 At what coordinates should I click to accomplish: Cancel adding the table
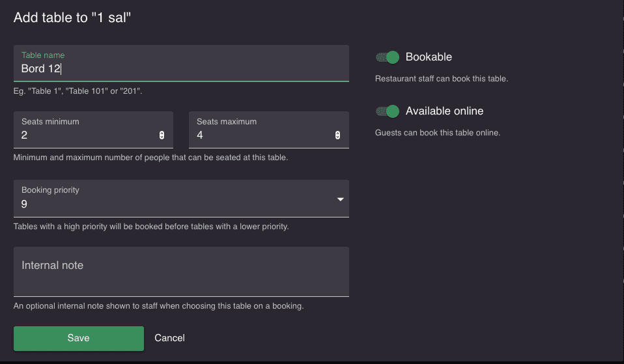[x=169, y=338]
